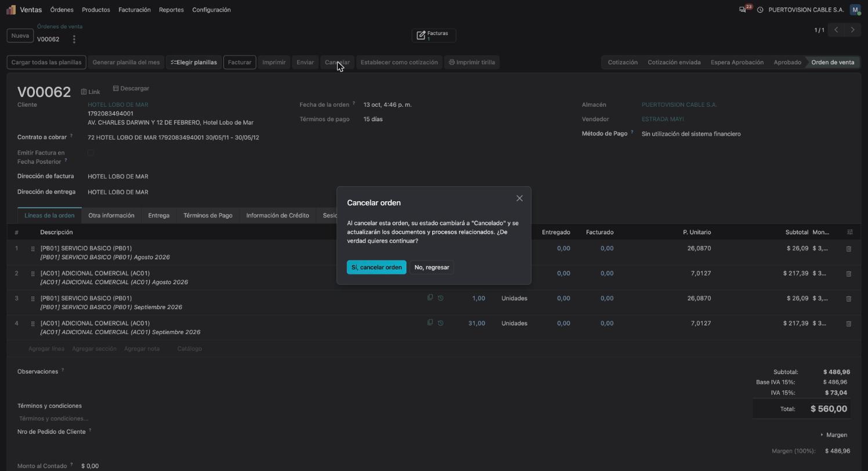Switch to the Otra información tab

point(111,216)
